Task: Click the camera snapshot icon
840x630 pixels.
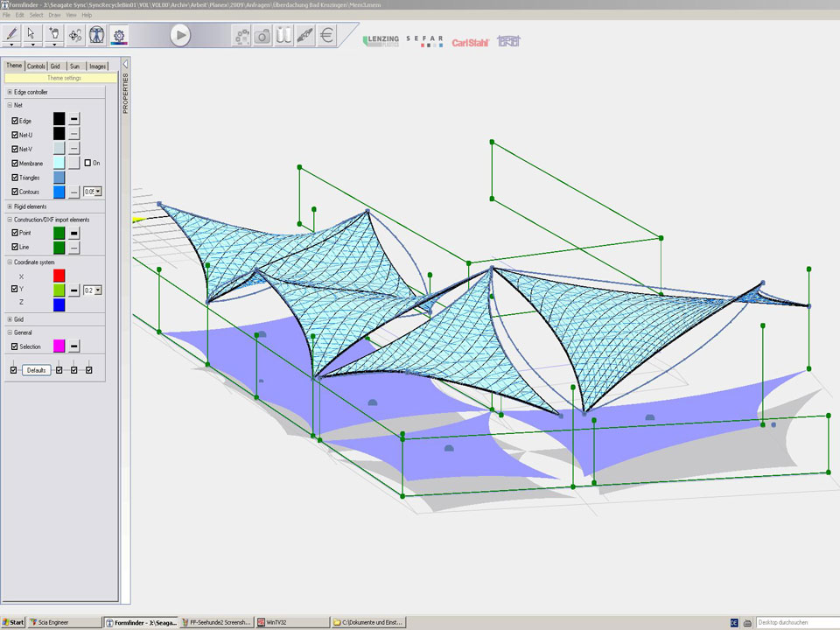Action: point(262,36)
